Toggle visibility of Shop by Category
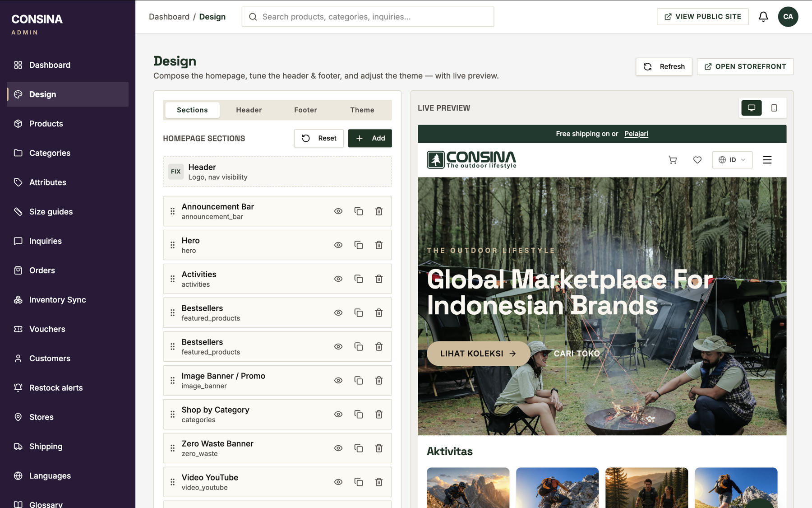 (338, 414)
